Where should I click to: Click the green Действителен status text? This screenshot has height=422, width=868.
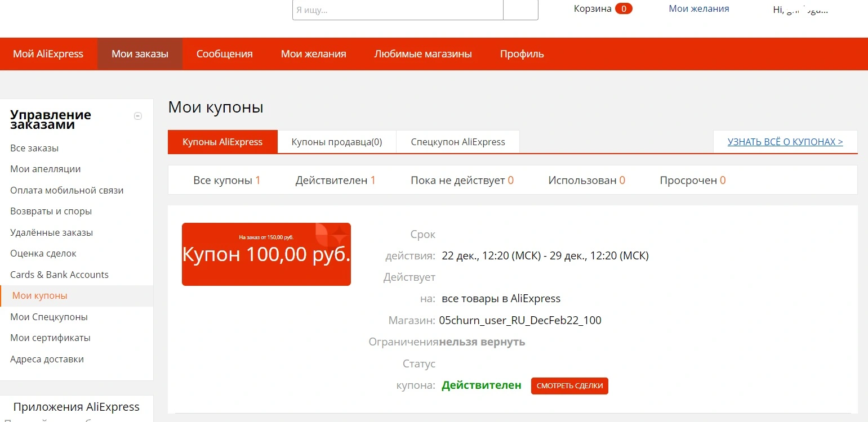pyautogui.click(x=482, y=385)
